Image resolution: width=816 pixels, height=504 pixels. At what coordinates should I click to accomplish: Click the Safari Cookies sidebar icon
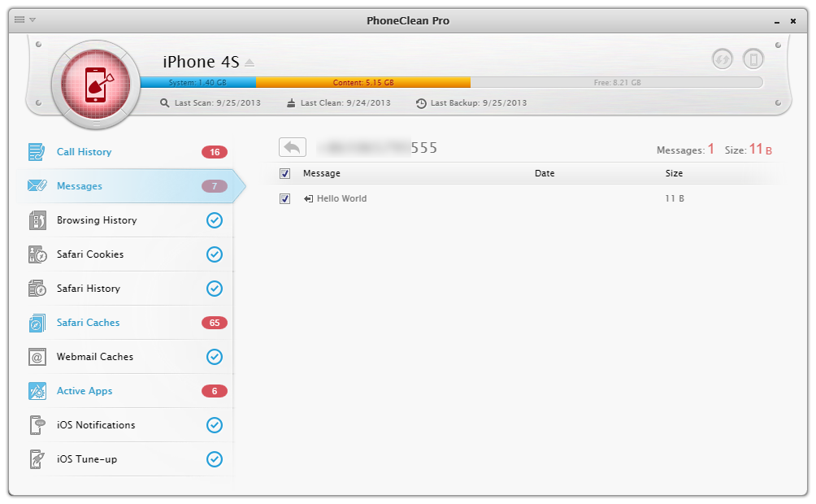pos(37,254)
